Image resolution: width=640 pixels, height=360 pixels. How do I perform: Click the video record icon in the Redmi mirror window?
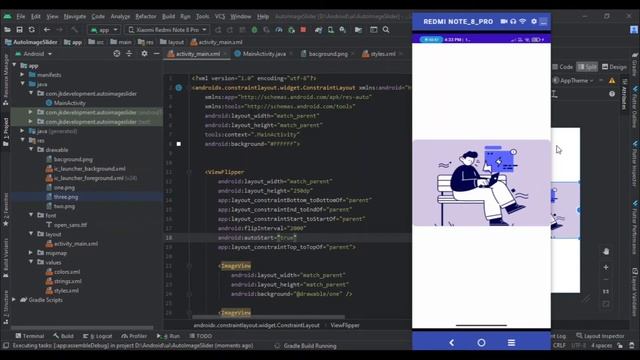pyautogui.click(x=504, y=21)
